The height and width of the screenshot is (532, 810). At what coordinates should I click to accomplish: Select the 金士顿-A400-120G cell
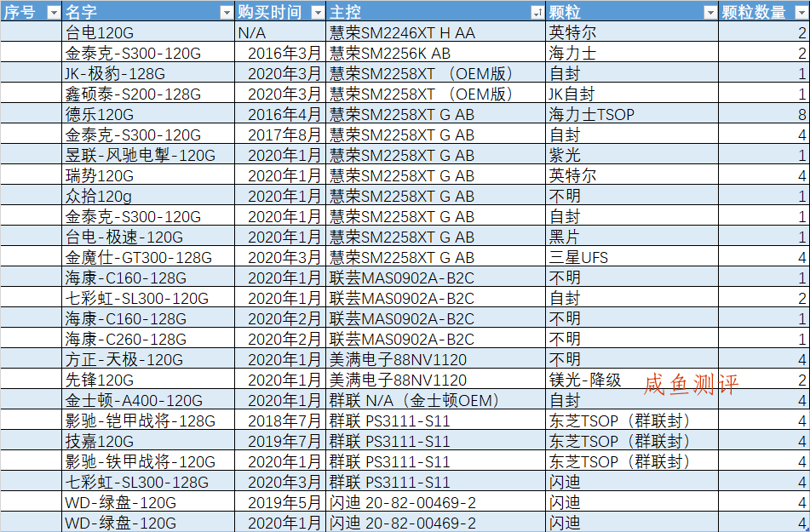148,400
